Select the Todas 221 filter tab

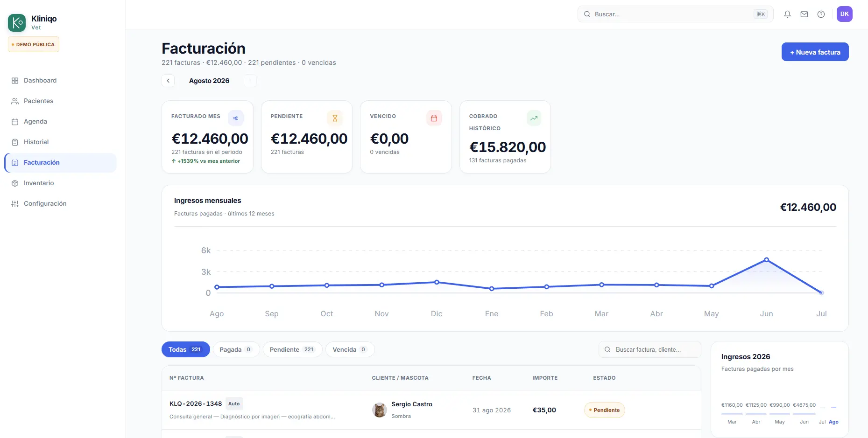point(185,349)
